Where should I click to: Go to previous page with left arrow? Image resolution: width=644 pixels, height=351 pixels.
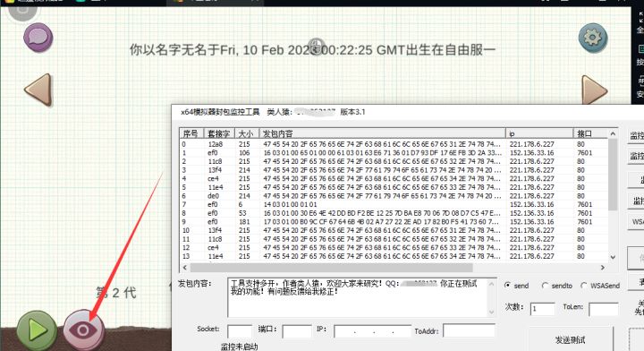point(38,90)
